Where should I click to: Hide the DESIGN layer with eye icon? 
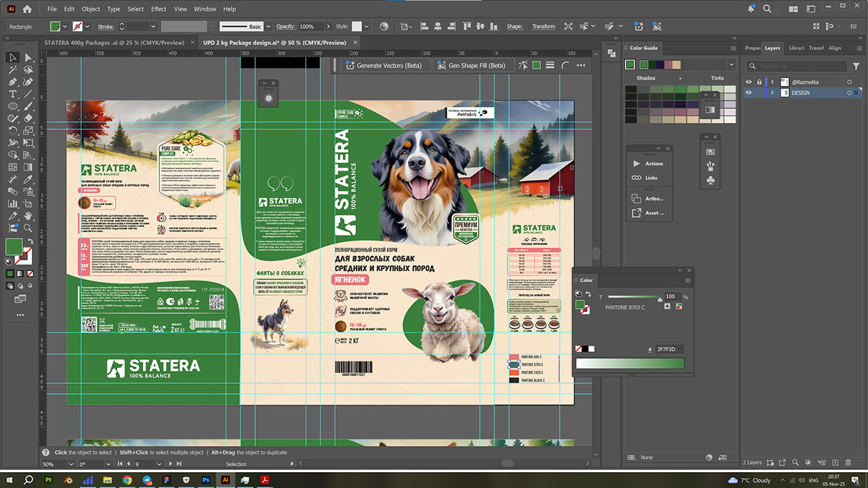749,93
